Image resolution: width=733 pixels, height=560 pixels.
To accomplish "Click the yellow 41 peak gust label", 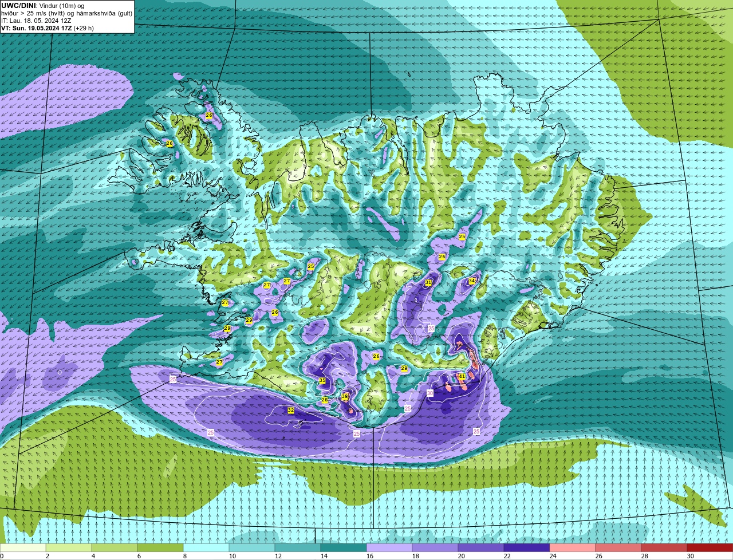I will 462,376.
